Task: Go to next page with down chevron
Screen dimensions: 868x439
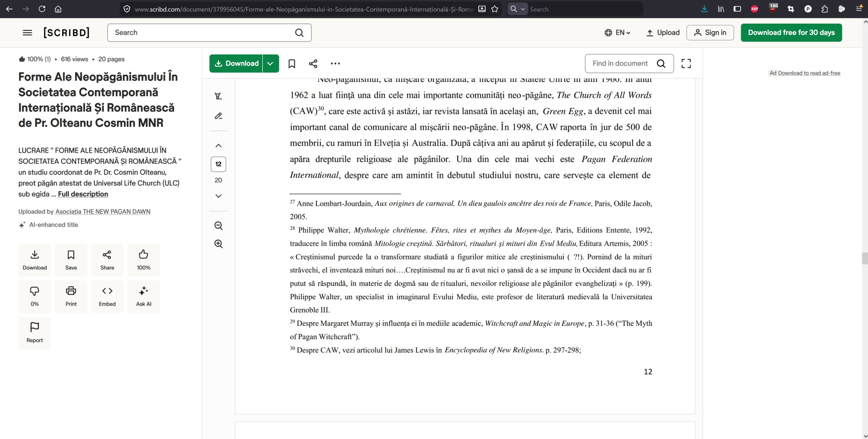Action: click(x=218, y=196)
